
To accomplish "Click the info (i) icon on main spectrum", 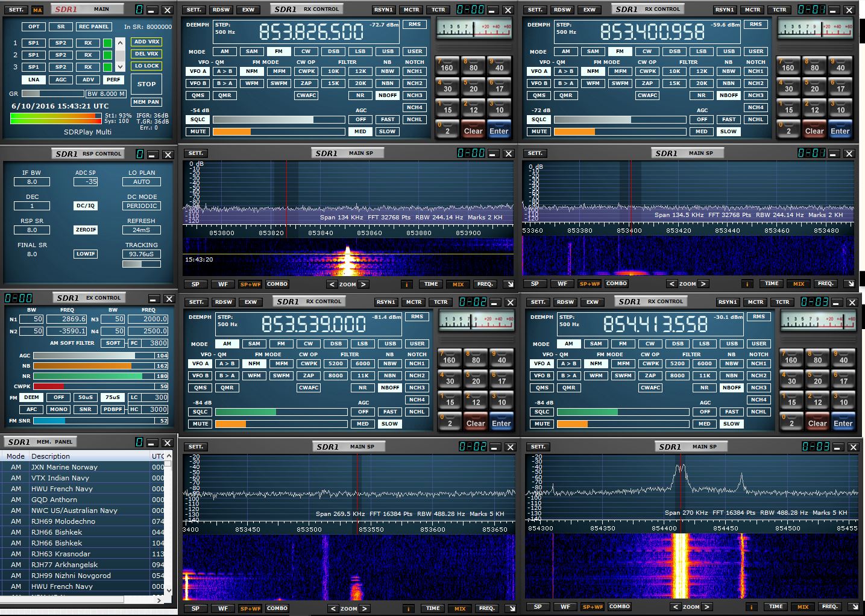I will point(407,283).
